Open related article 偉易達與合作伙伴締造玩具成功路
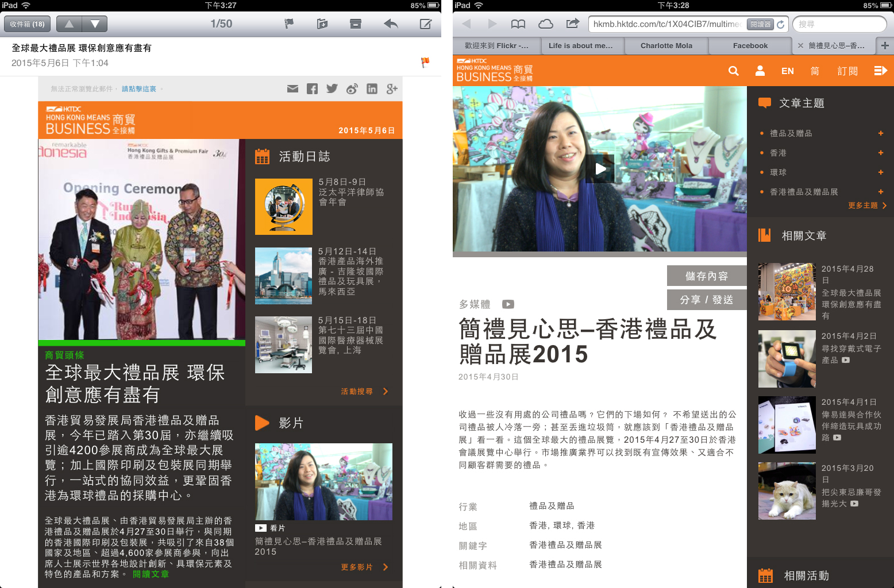894x588 pixels. pyautogui.click(x=851, y=425)
